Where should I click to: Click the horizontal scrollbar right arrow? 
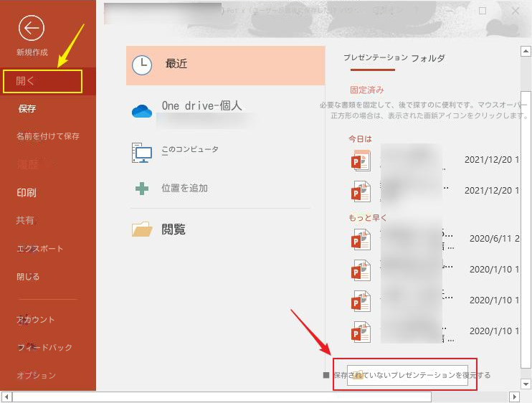(514, 397)
